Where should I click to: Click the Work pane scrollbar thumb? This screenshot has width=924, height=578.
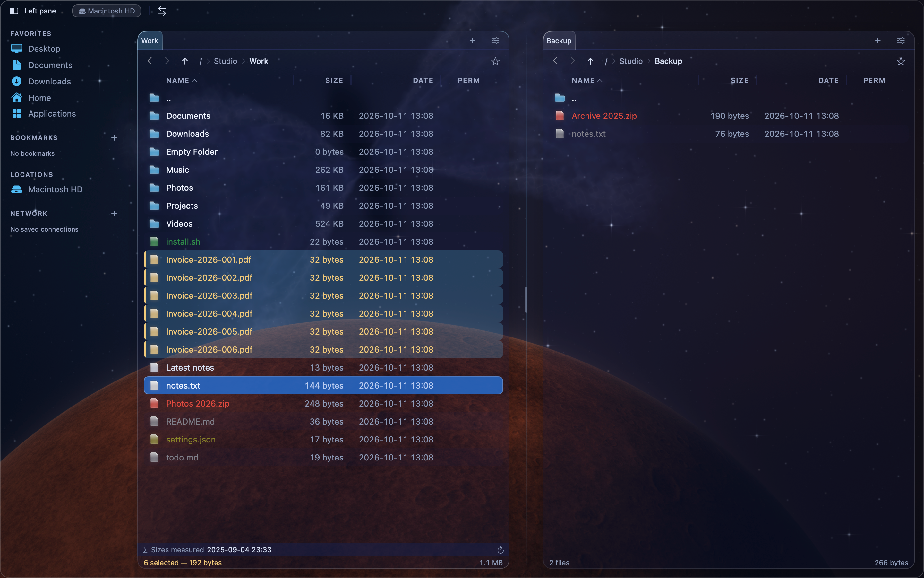click(x=526, y=300)
